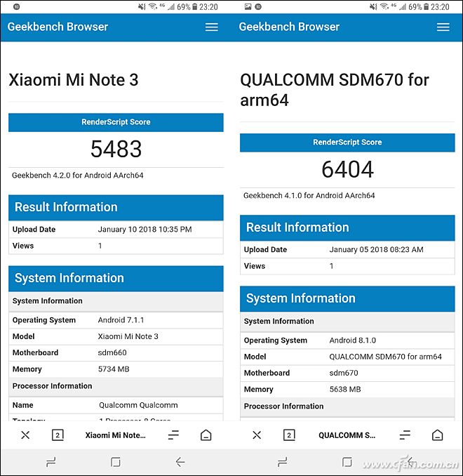
Task: Click Model value 'Xiaomi Mi Note 3' in table
Action: point(128,336)
